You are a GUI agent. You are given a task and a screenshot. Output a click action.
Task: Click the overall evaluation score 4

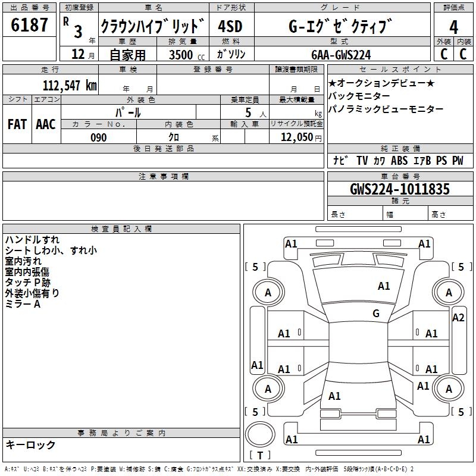coord(453,27)
